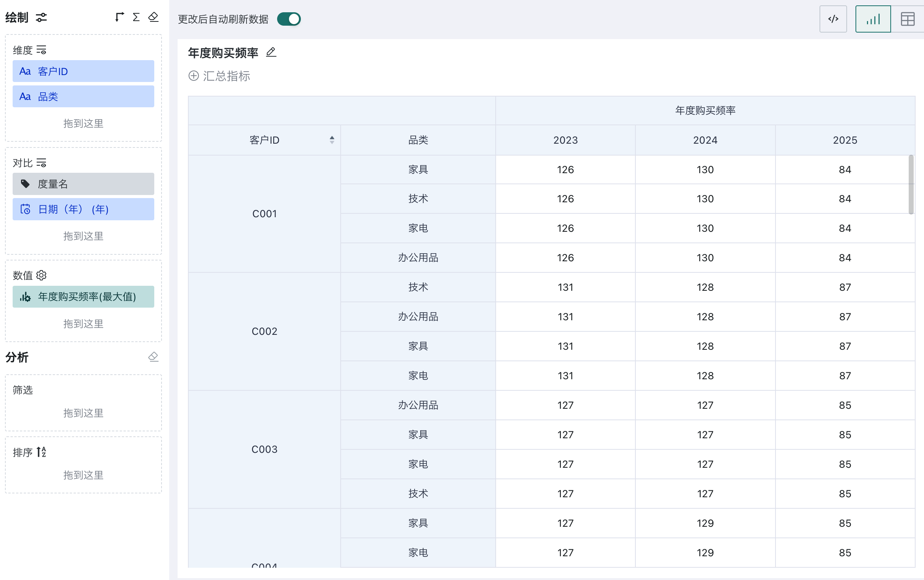Image resolution: width=924 pixels, height=580 pixels.
Task: Click the sort A-Z icon
Action: coord(41,452)
